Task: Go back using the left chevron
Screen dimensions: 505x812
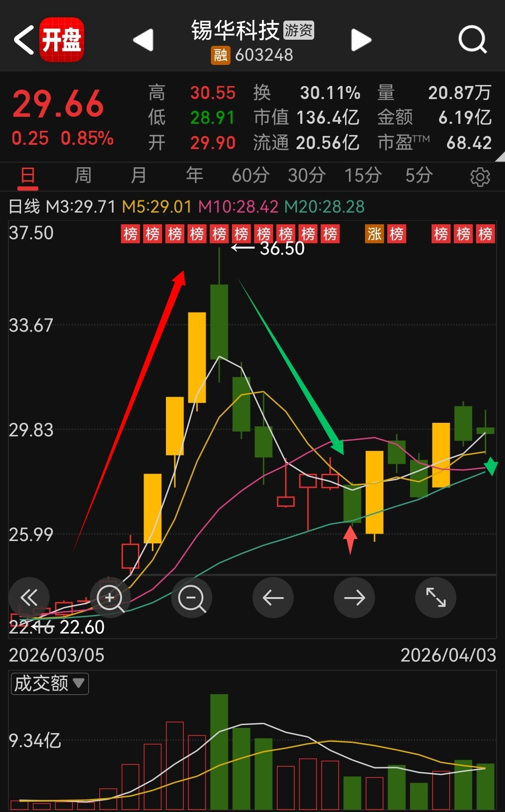Action: coord(23,40)
